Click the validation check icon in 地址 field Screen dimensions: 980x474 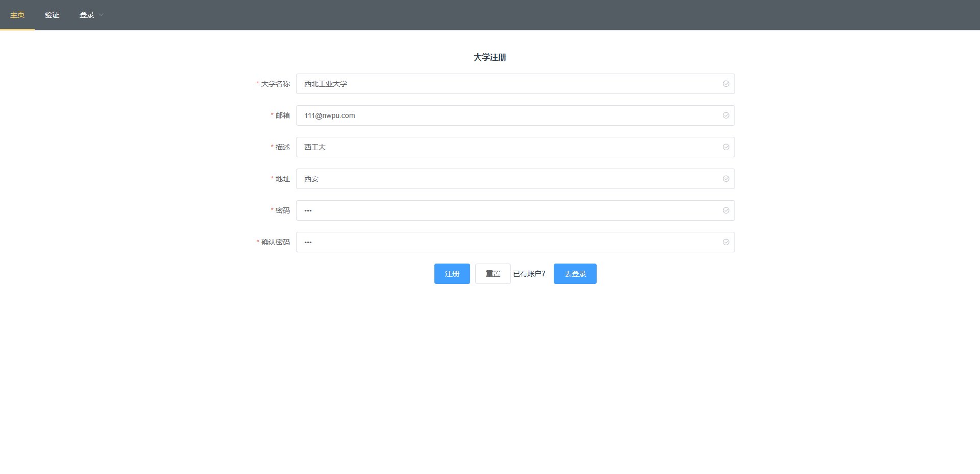click(x=726, y=179)
